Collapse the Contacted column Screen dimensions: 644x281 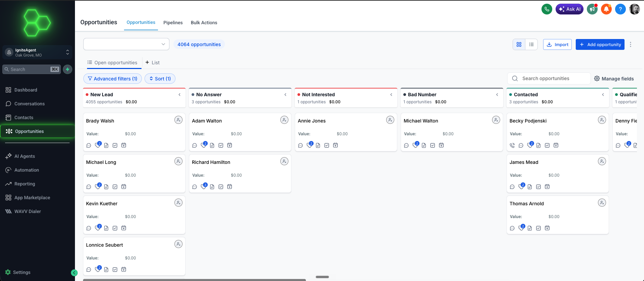pos(603,95)
